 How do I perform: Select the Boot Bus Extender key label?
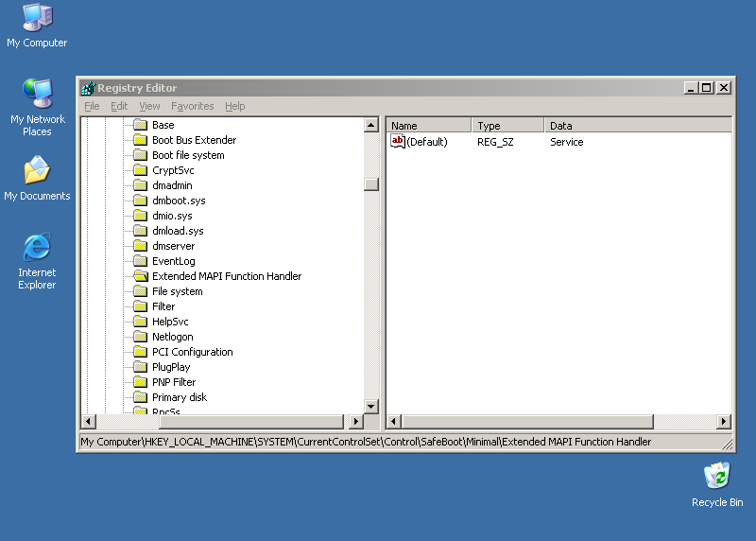(x=195, y=140)
